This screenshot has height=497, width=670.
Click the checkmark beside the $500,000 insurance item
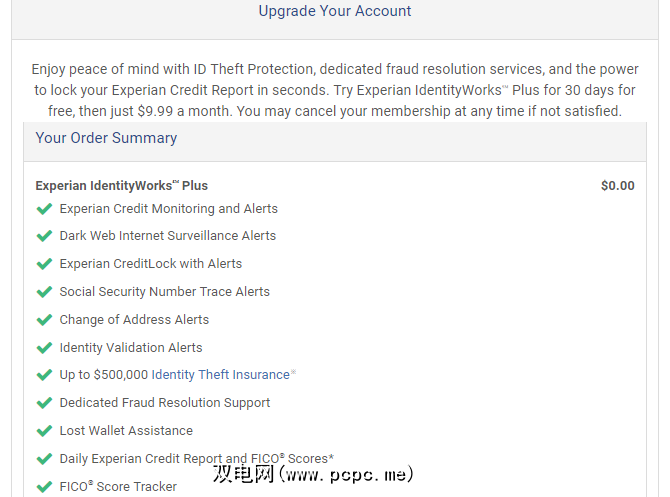coord(43,375)
